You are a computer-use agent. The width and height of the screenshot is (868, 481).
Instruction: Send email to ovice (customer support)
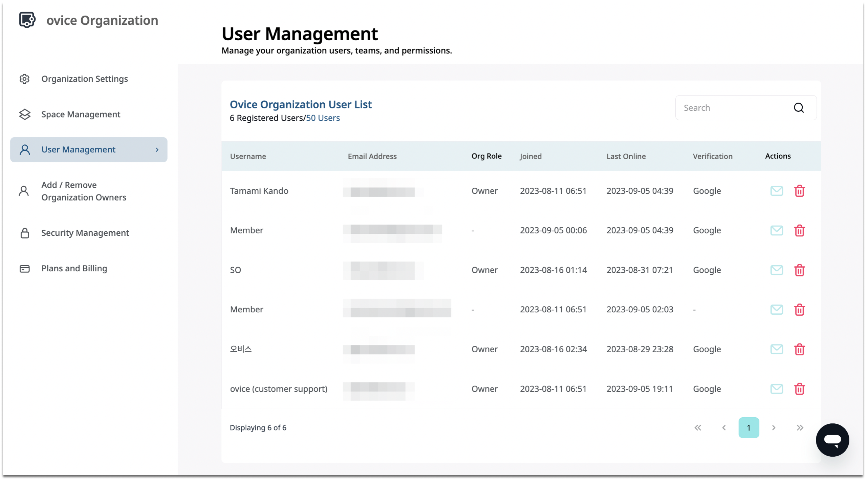(x=776, y=389)
